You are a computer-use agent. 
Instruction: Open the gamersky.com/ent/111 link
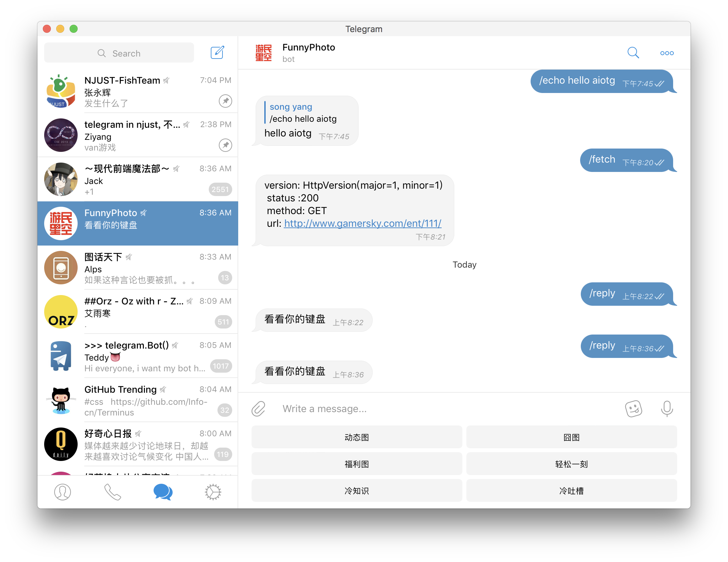[x=363, y=223]
